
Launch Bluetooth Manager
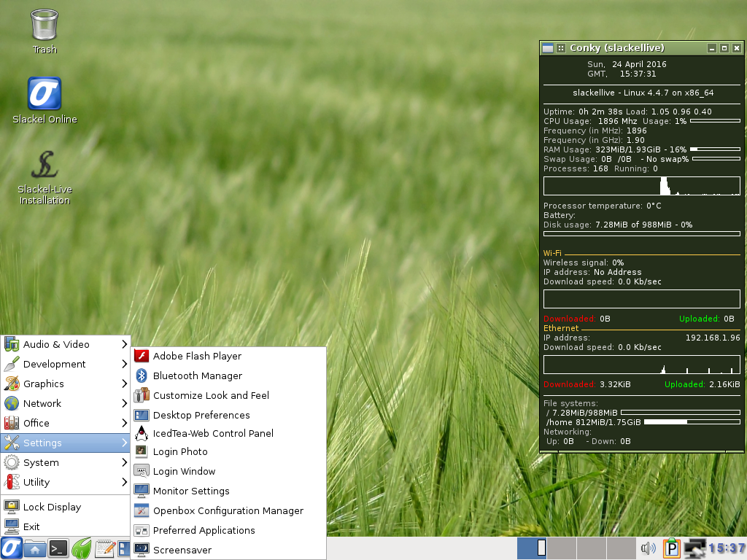point(228,376)
